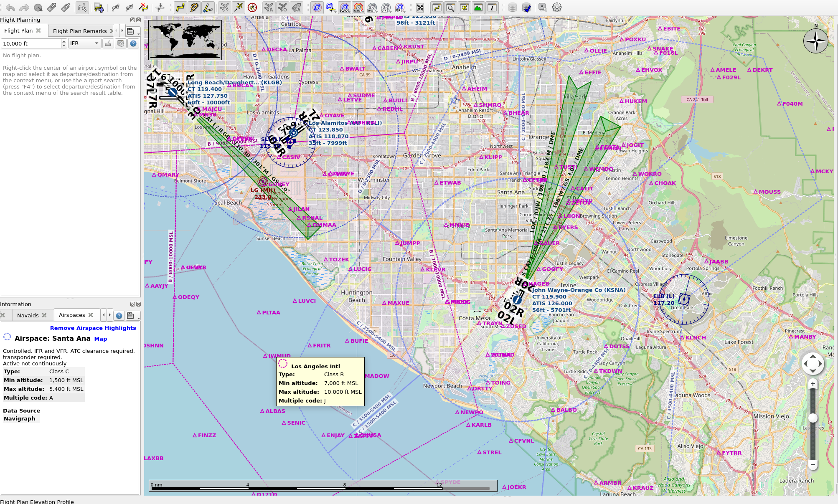Click the green elevation profile window icon
The width and height of the screenshot is (838, 504).
click(478, 8)
